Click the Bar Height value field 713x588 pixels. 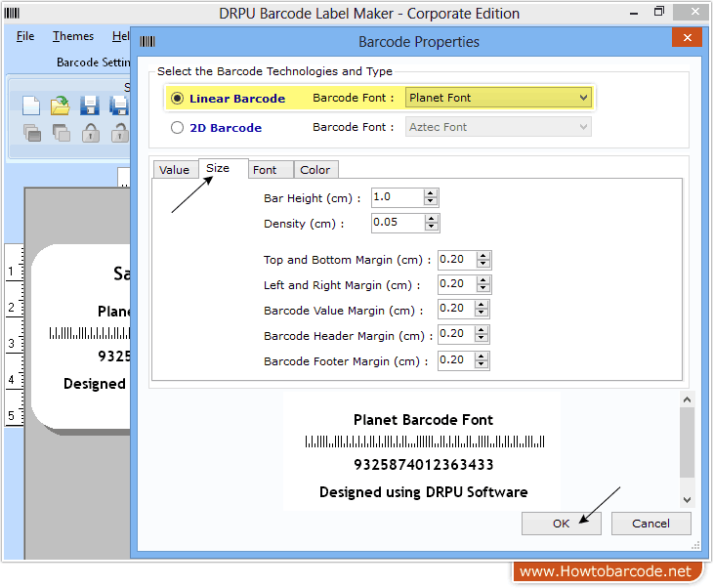(398, 197)
